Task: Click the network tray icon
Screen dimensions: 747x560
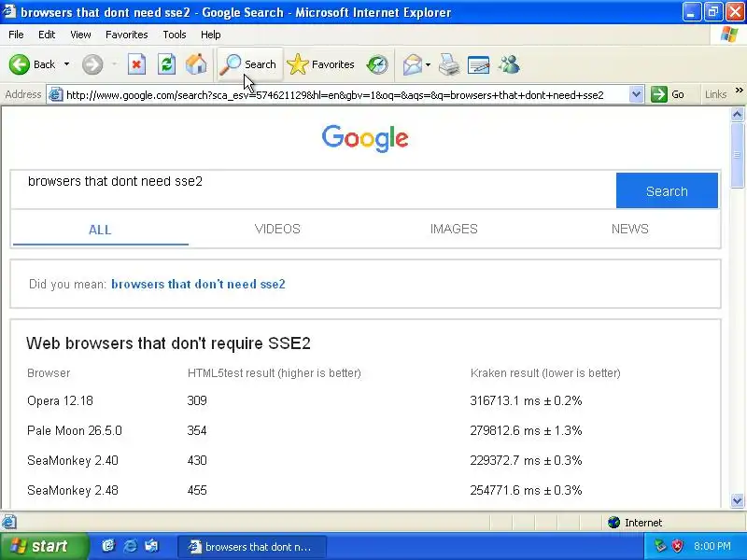Action: coord(660,546)
